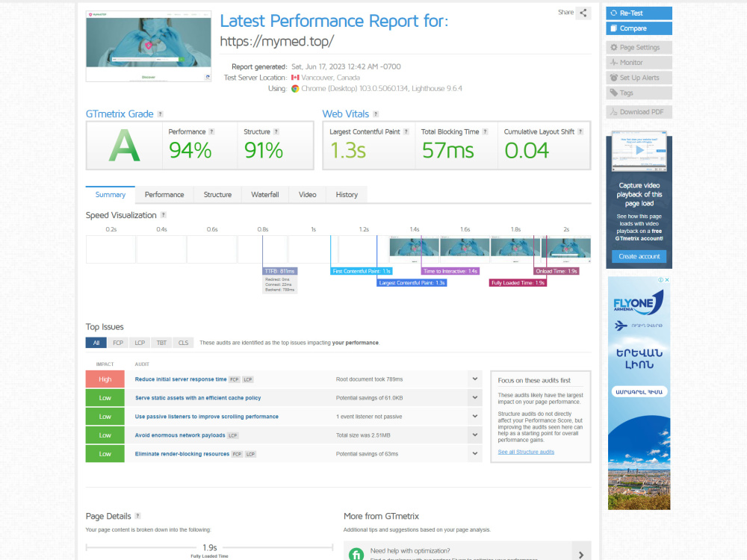Filter top issues by TBT
This screenshot has height=560, width=747.
click(x=161, y=343)
